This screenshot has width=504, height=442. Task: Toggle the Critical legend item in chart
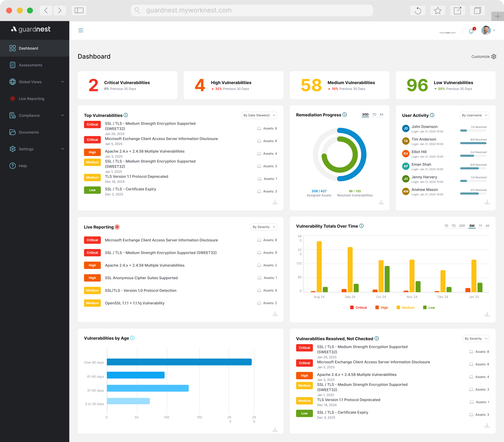coord(359,307)
